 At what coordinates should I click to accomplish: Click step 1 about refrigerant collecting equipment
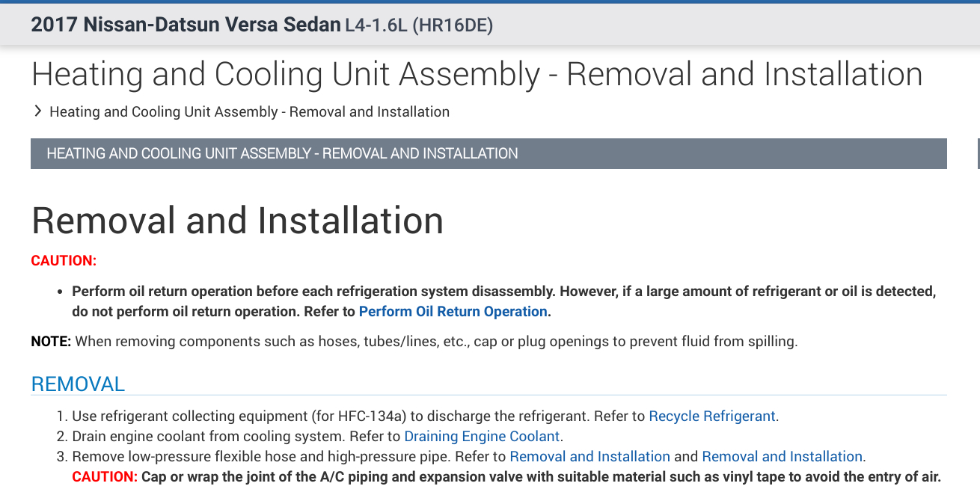(x=425, y=416)
